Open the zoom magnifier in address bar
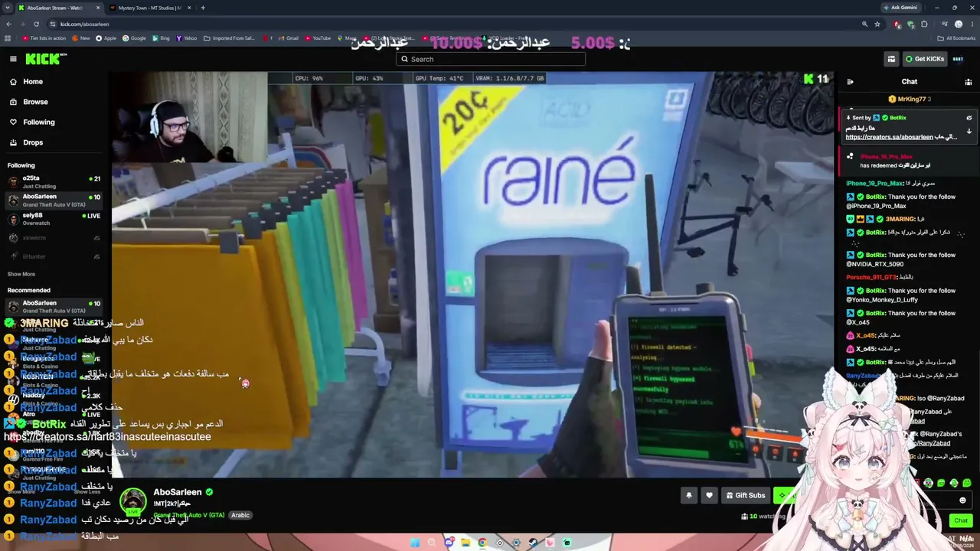This screenshot has height=551, width=980. [x=864, y=24]
